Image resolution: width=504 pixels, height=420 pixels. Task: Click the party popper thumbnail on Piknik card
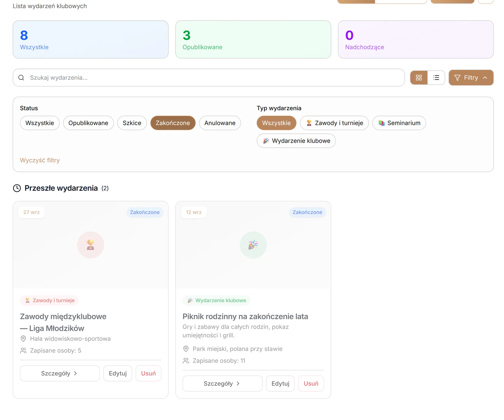pyautogui.click(x=253, y=245)
